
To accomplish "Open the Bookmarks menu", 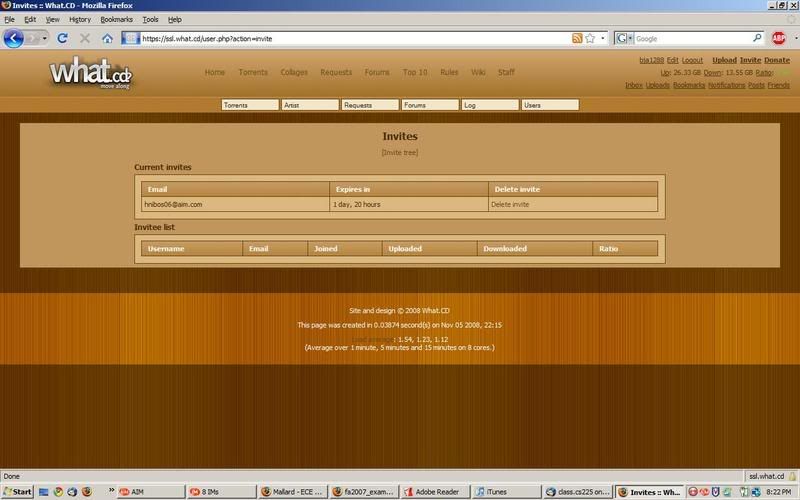I will pyautogui.click(x=115, y=19).
